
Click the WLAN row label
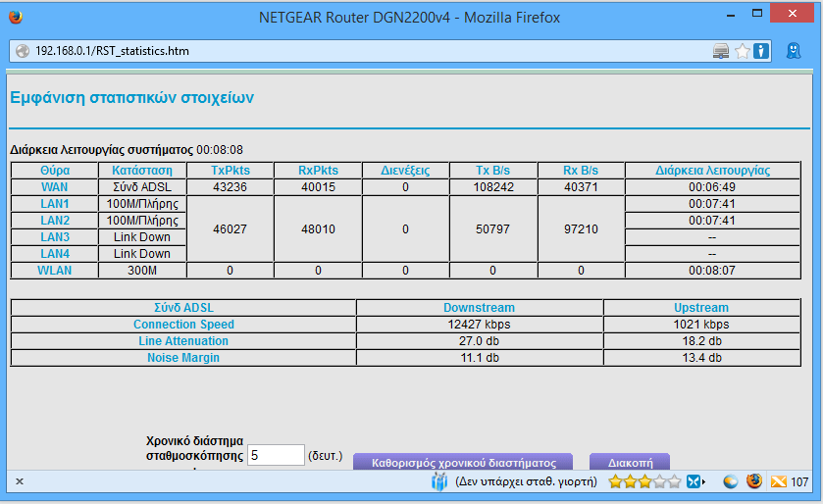tap(55, 271)
